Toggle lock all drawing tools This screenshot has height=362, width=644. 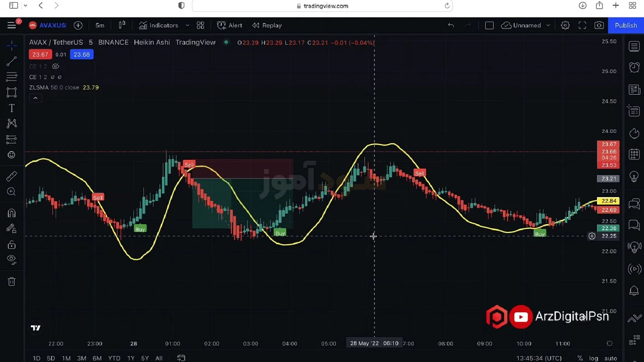tap(12, 245)
